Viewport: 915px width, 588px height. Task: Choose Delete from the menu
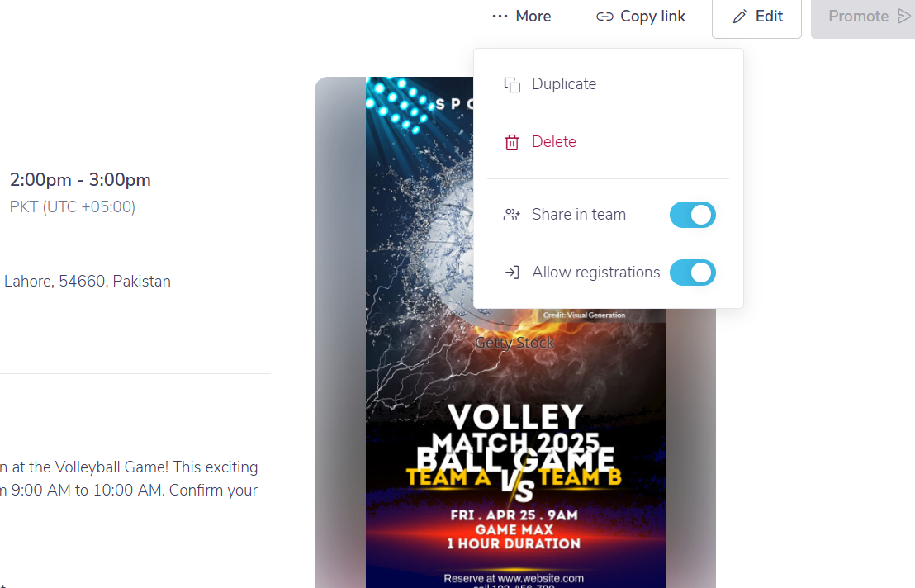(x=554, y=142)
